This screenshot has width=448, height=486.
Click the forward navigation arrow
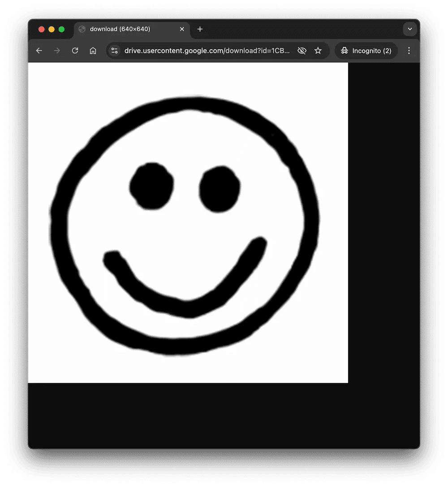tap(57, 51)
